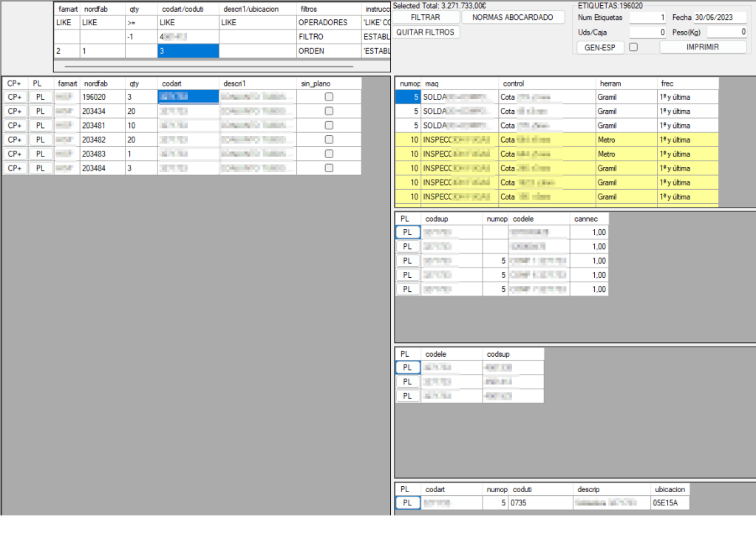Enable sin_plano checkbox for order 203482
The height and width of the screenshot is (549, 756).
point(329,140)
